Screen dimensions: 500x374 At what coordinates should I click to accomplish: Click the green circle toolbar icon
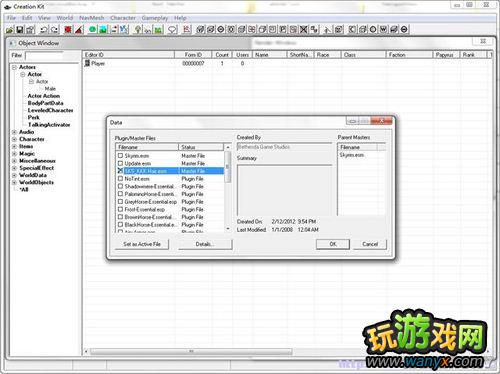(92, 29)
